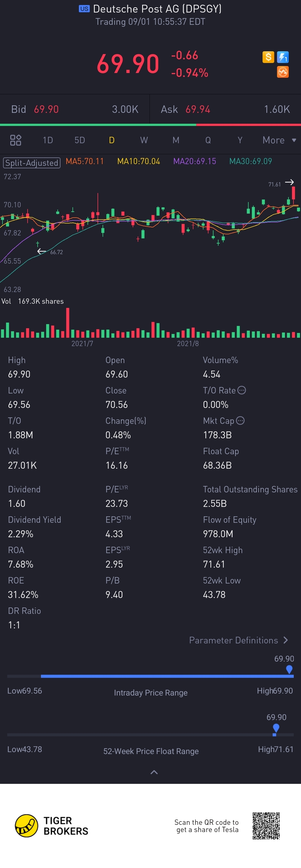This screenshot has width=301, height=868.
Task: Tap the Deutsche Post AG (DPSGY) title
Action: click(157, 9)
